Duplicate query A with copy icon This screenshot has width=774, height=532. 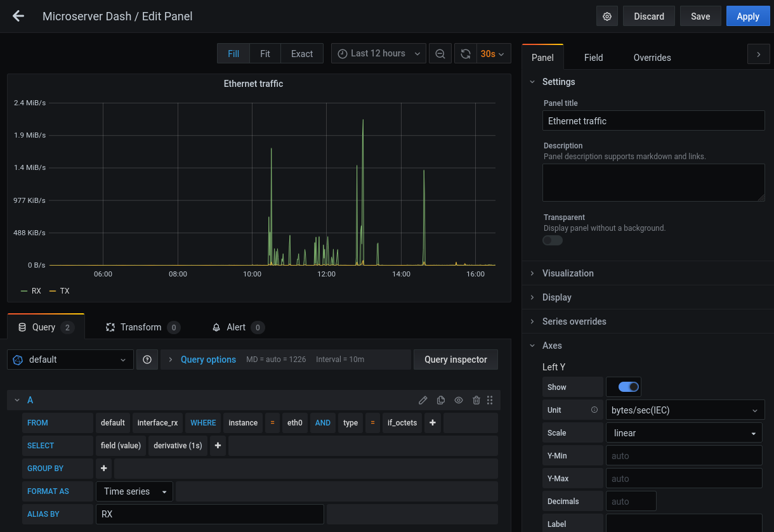441,400
